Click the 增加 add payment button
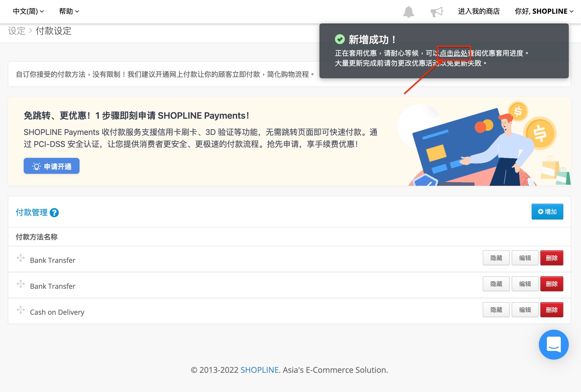Image resolution: width=581 pixels, height=392 pixels. point(547,212)
